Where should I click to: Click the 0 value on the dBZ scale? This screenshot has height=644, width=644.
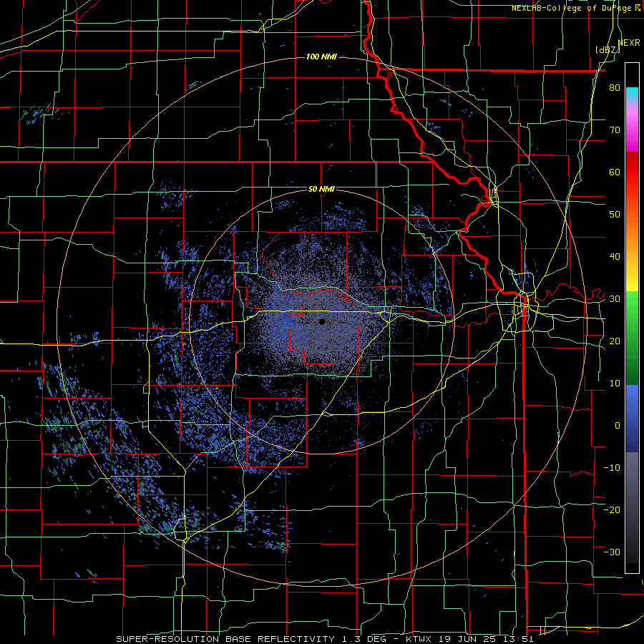(618, 426)
